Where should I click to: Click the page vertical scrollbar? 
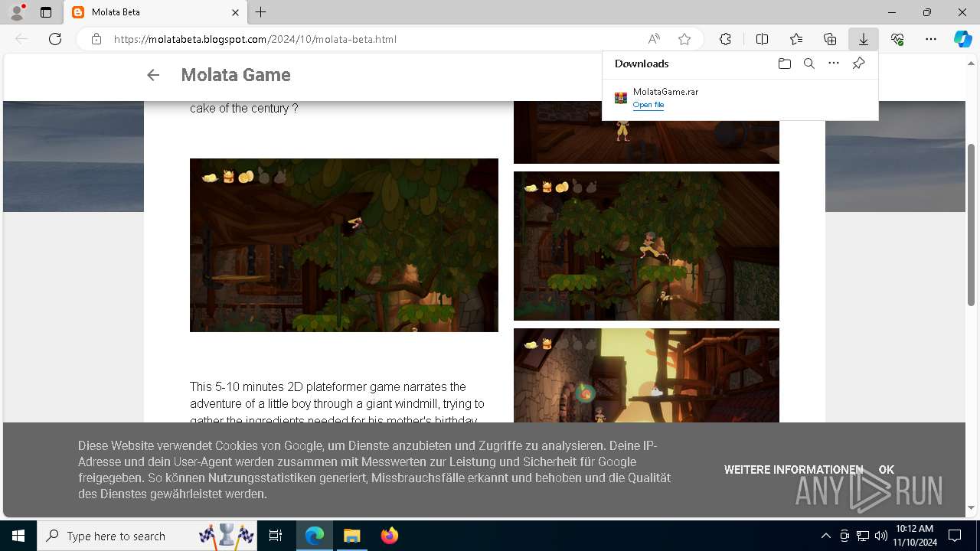point(972,224)
